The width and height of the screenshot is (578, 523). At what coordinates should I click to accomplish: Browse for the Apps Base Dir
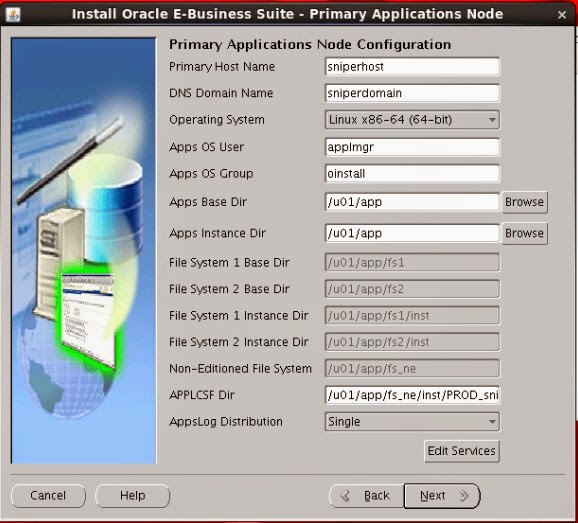pyautogui.click(x=525, y=202)
